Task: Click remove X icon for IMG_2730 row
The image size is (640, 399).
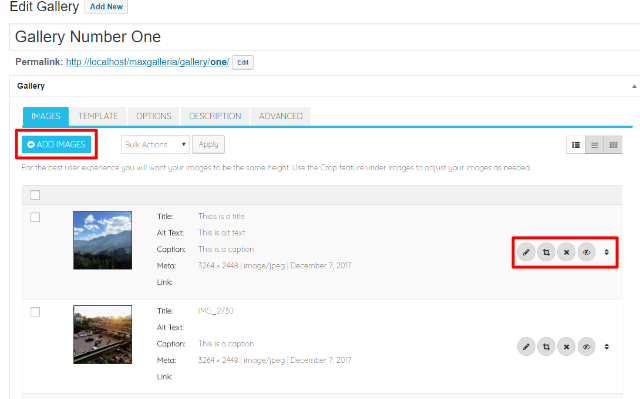Action: (x=566, y=347)
